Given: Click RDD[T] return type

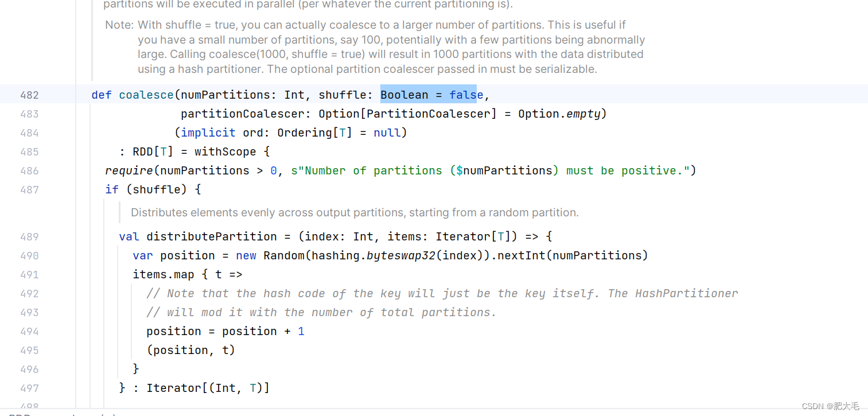Looking at the screenshot, I should pyautogui.click(x=153, y=151).
